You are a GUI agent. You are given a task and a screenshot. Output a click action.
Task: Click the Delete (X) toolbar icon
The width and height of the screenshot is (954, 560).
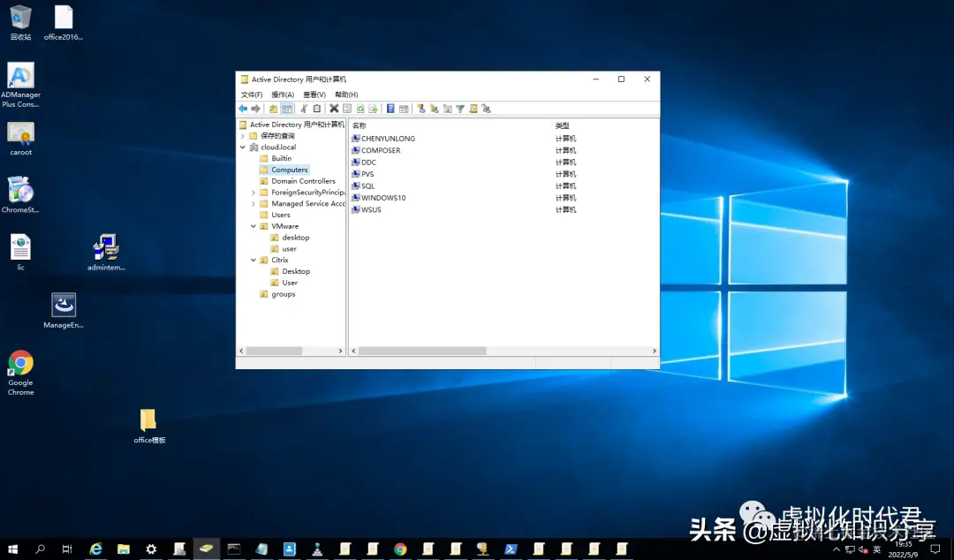(x=333, y=108)
